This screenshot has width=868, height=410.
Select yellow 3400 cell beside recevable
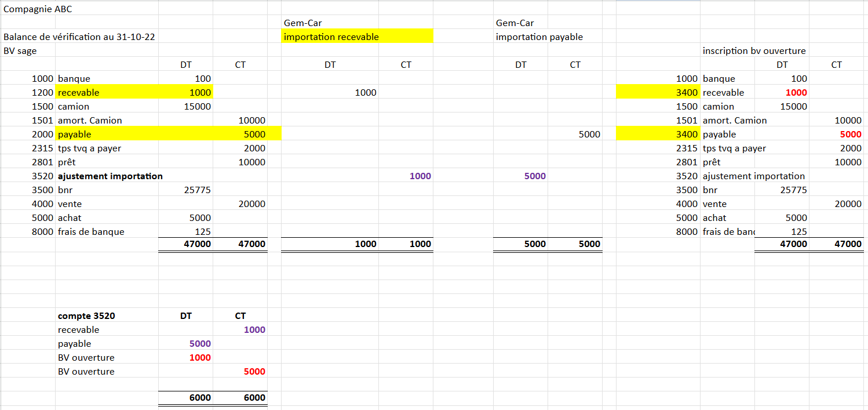pos(687,93)
